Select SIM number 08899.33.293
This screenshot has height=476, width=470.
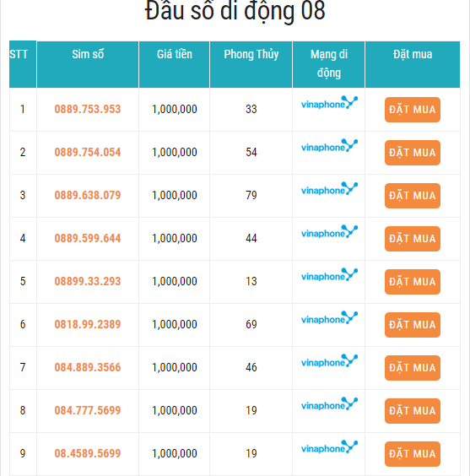(88, 281)
